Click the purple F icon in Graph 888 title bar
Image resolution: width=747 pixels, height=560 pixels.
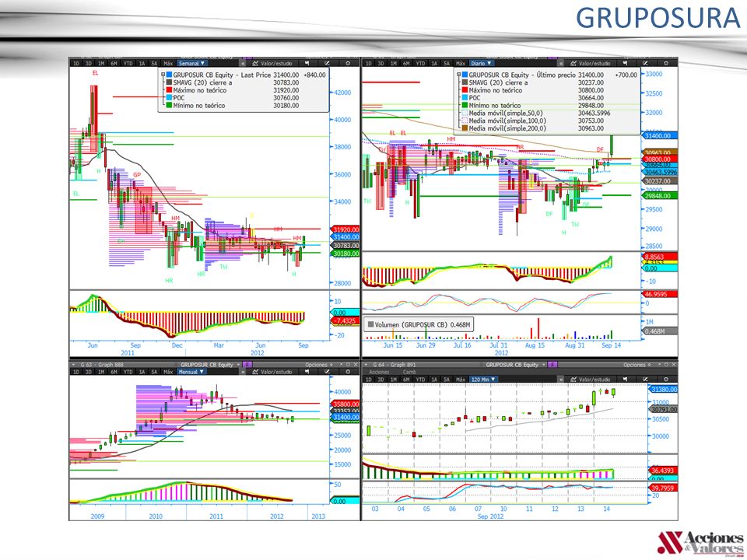click(x=247, y=365)
